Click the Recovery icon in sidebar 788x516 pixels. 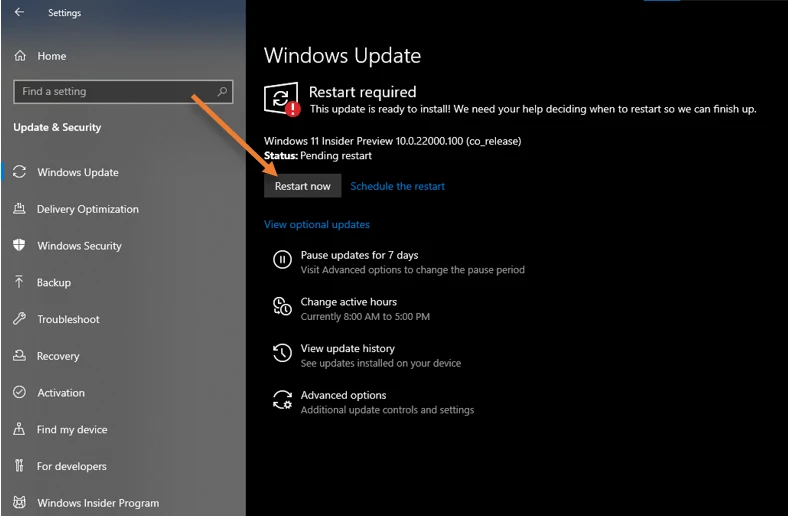(x=19, y=355)
